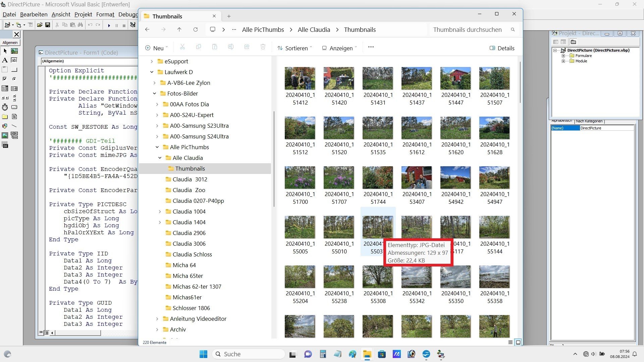644x362 pixels.
Task: Click the Refresh icon in Explorer
Action: click(x=195, y=29)
